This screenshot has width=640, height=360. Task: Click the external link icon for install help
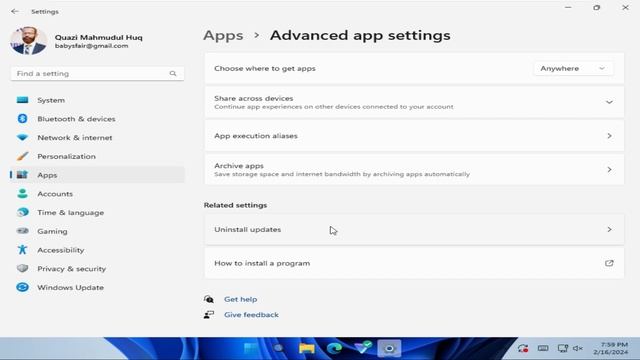click(x=609, y=263)
